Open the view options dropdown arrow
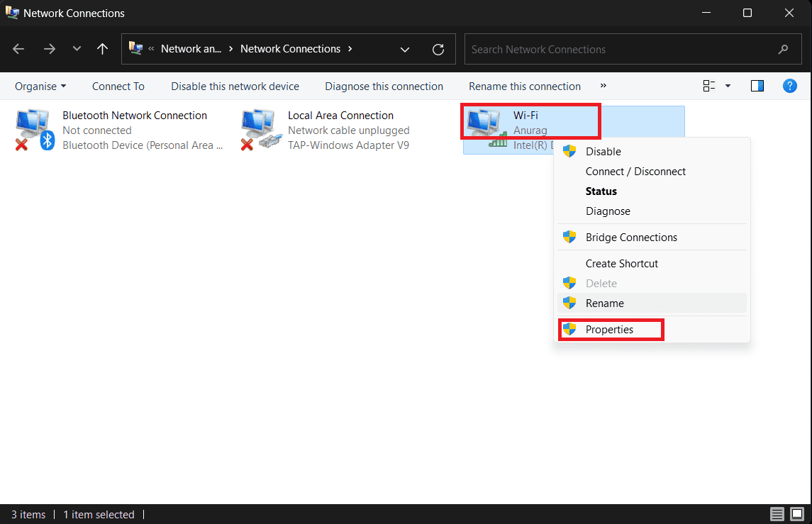The width and height of the screenshot is (812, 524). (728, 86)
